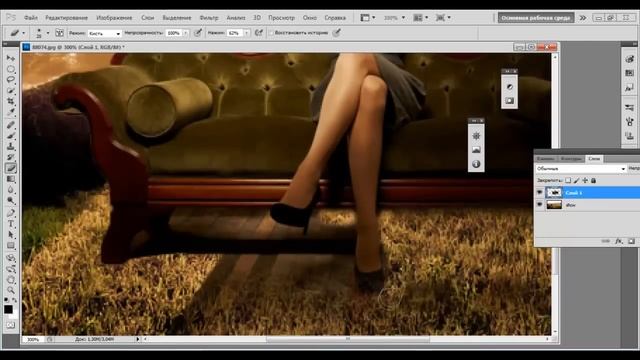Open the Редактирование menu
The width and height of the screenshot is (640, 360).
(67, 18)
